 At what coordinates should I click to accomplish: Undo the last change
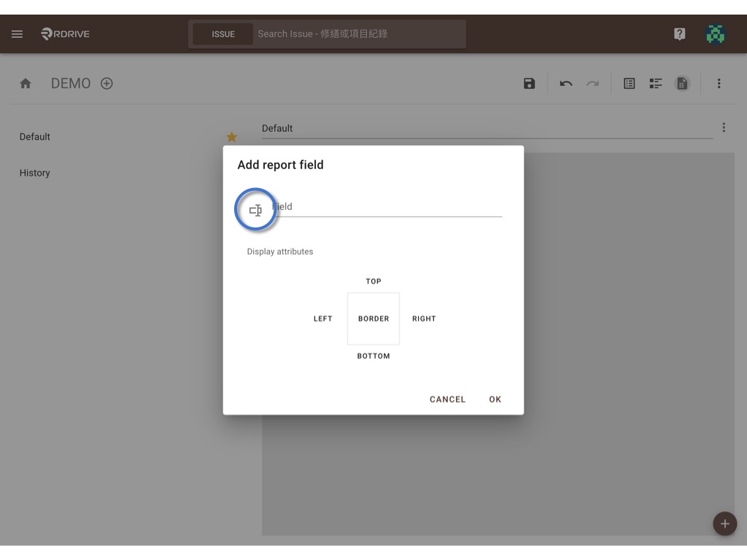tap(566, 84)
